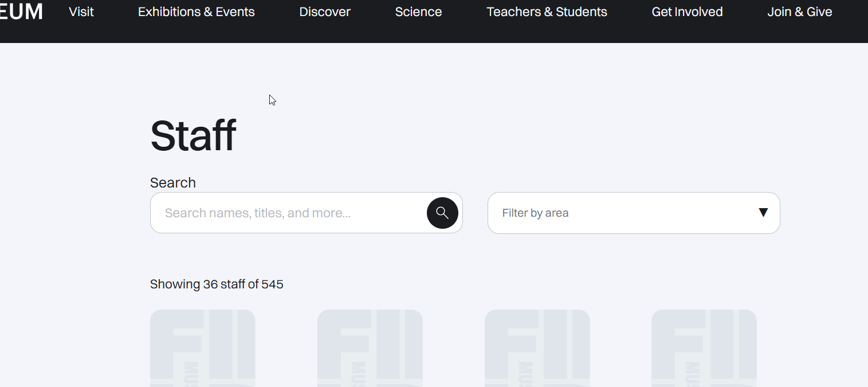Focus the search names and titles field
The width and height of the screenshot is (868, 387).
(286, 213)
